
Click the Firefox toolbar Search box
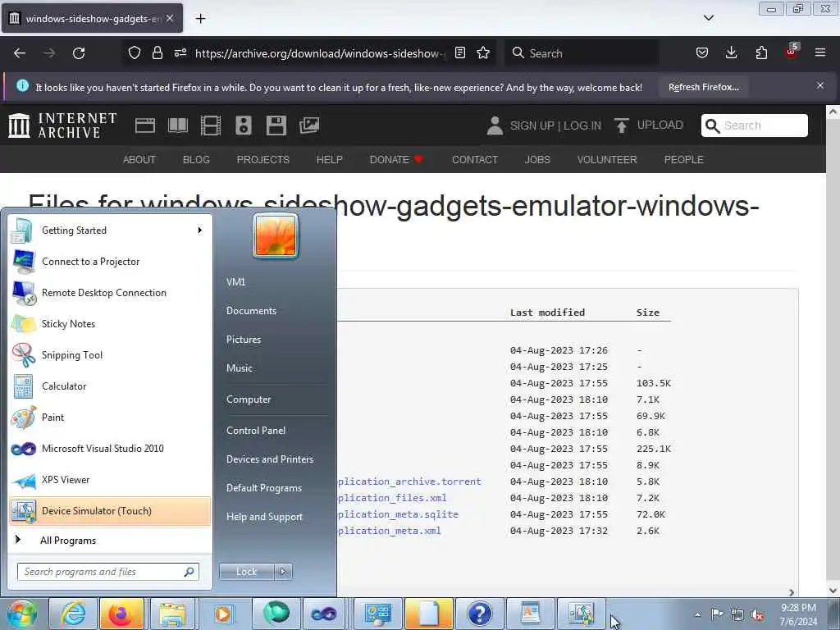(582, 53)
